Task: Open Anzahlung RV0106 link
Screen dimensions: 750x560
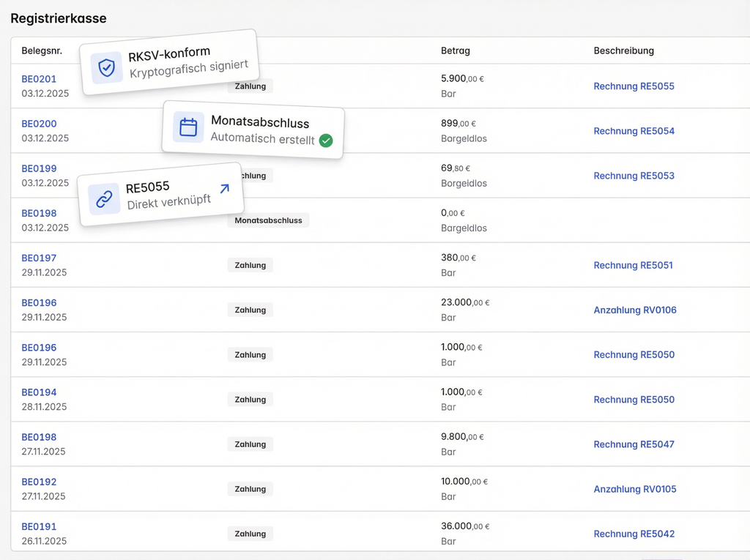Action: (634, 310)
